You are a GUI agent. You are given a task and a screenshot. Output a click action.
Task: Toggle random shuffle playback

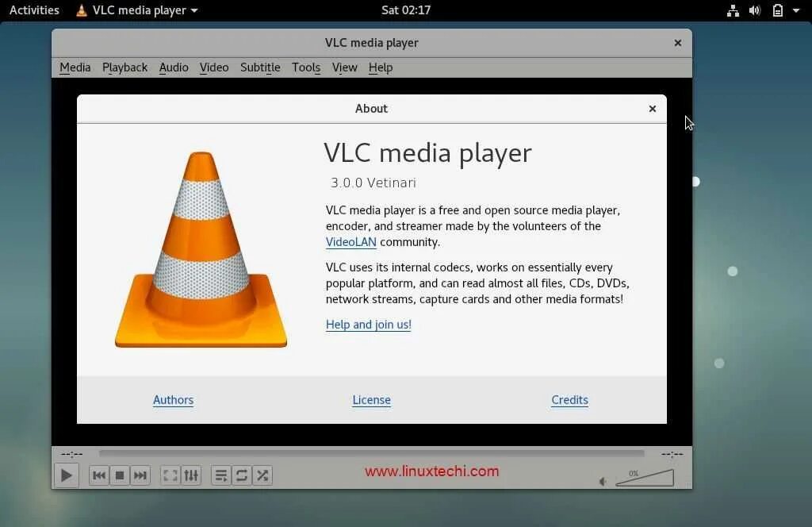coord(262,475)
